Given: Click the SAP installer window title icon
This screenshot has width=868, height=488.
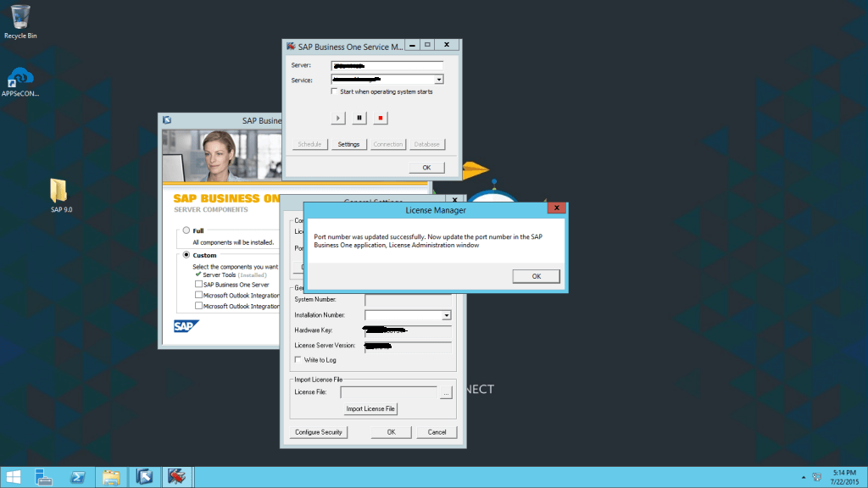Looking at the screenshot, I should click(x=167, y=120).
